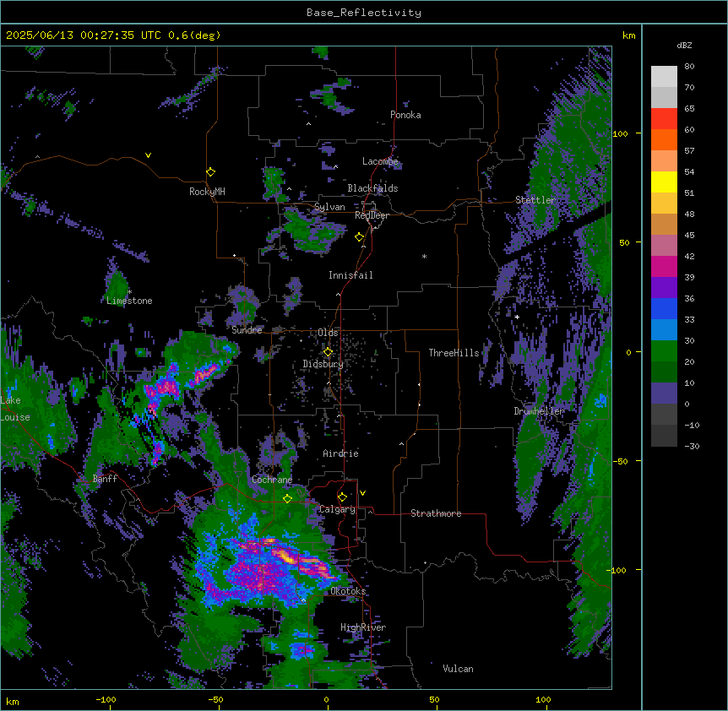Click the yellow diamond marker above Calgary
This screenshot has width=728, height=711.
point(342,497)
